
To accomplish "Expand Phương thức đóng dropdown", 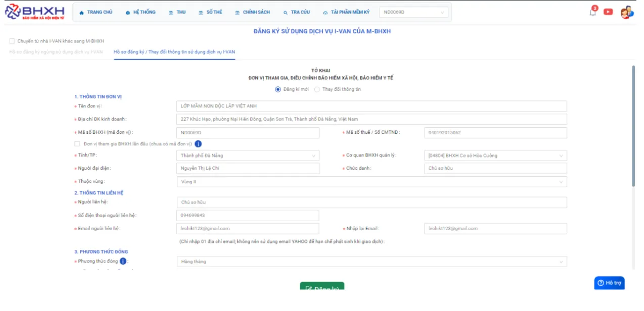I will [372, 262].
